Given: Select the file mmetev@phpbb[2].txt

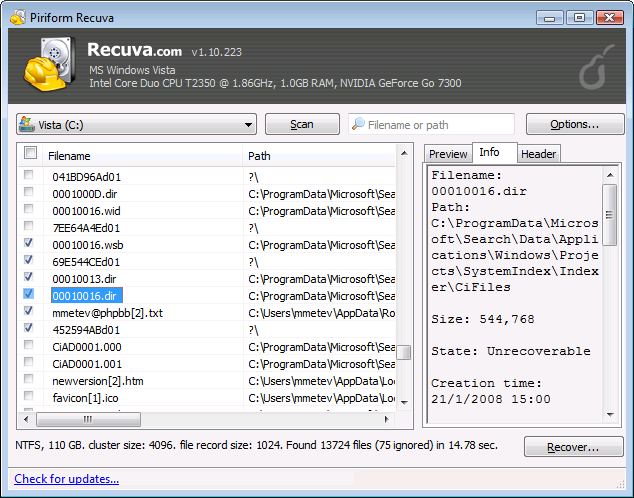Looking at the screenshot, I should click(x=108, y=313).
